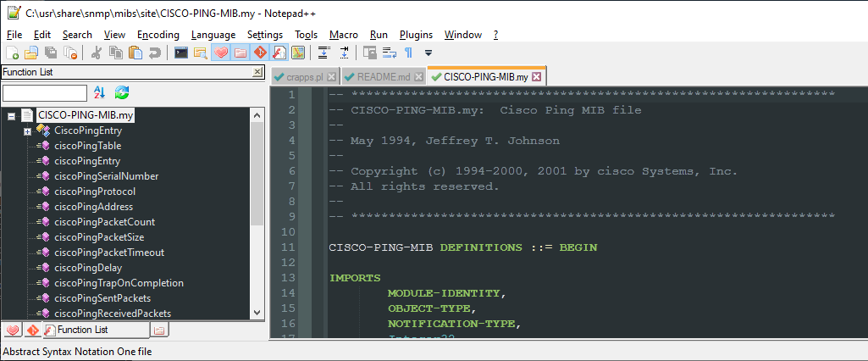
Task: Click the collapse-to-line fold icon in toolbar
Action: (324, 53)
